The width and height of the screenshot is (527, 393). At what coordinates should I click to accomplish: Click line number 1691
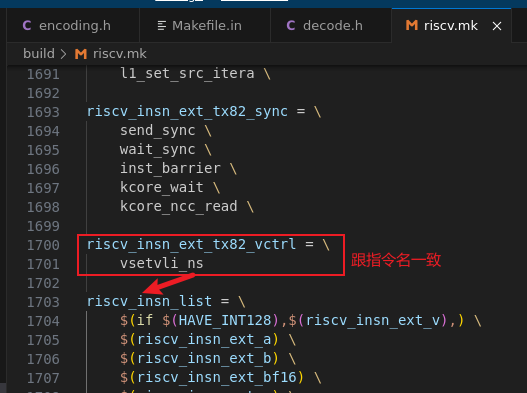[43, 74]
